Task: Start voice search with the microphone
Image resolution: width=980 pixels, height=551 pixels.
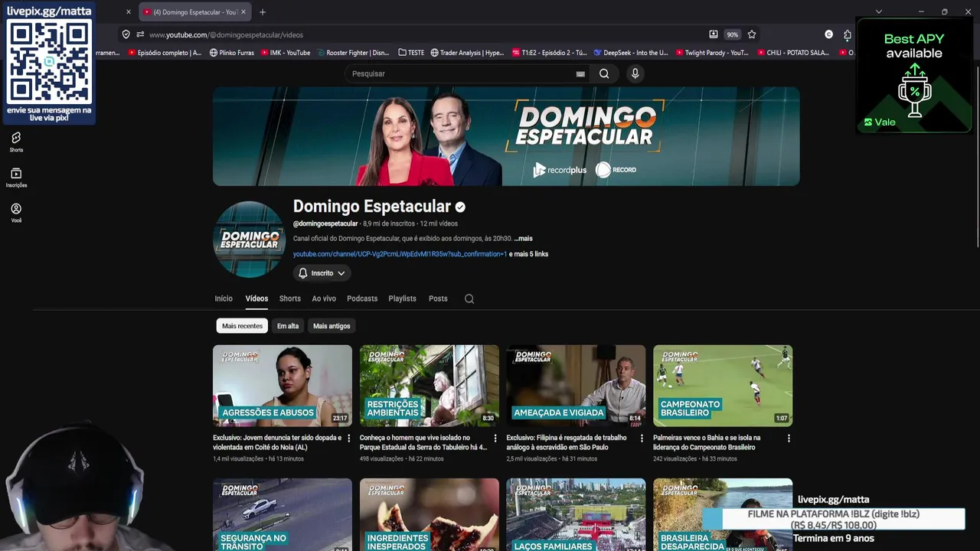Action: (x=635, y=73)
